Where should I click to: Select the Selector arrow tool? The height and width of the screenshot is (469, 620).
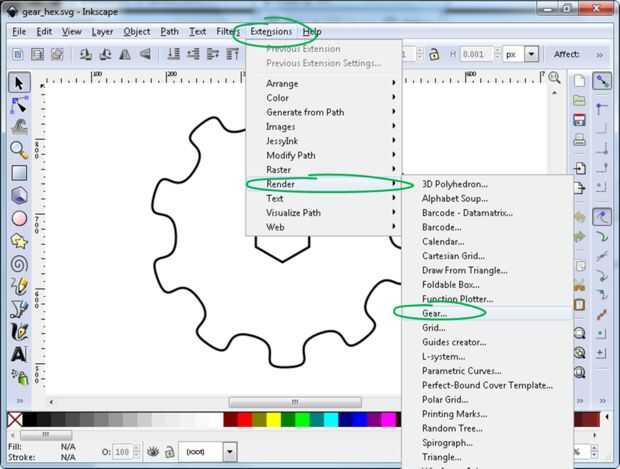coord(19,83)
